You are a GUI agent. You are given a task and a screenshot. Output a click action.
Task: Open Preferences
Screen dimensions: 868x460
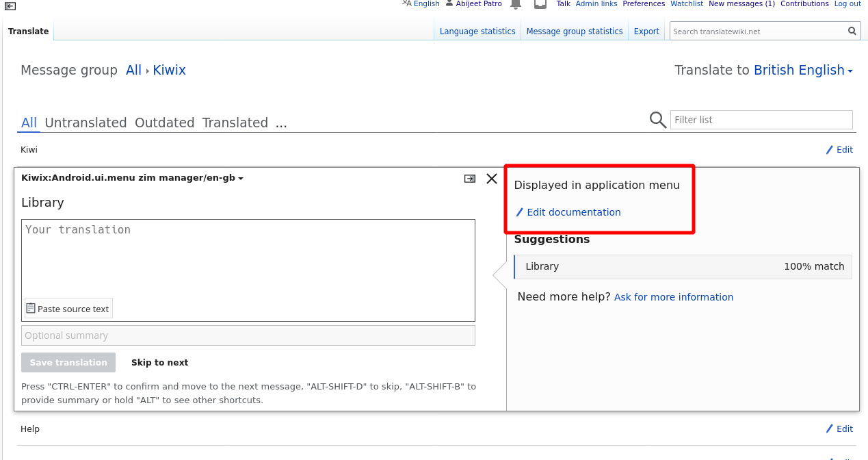[644, 3]
